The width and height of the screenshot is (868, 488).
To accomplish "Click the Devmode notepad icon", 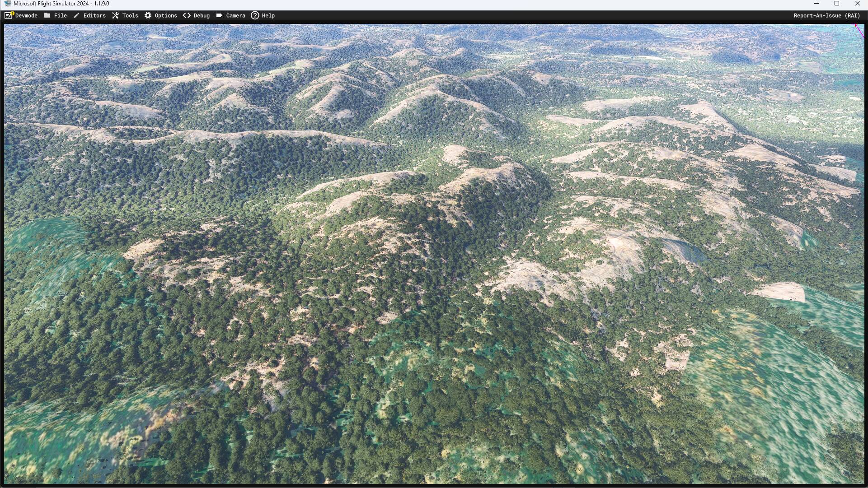I will coord(9,15).
